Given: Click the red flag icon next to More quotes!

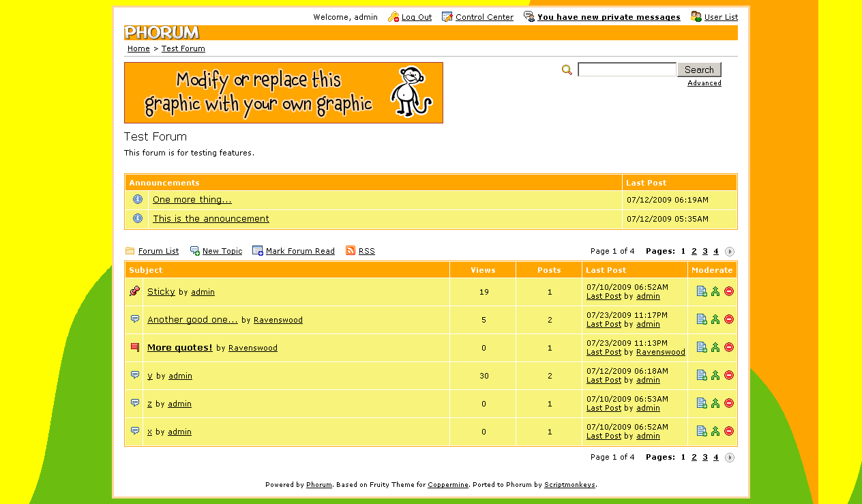Looking at the screenshot, I should pyautogui.click(x=135, y=347).
